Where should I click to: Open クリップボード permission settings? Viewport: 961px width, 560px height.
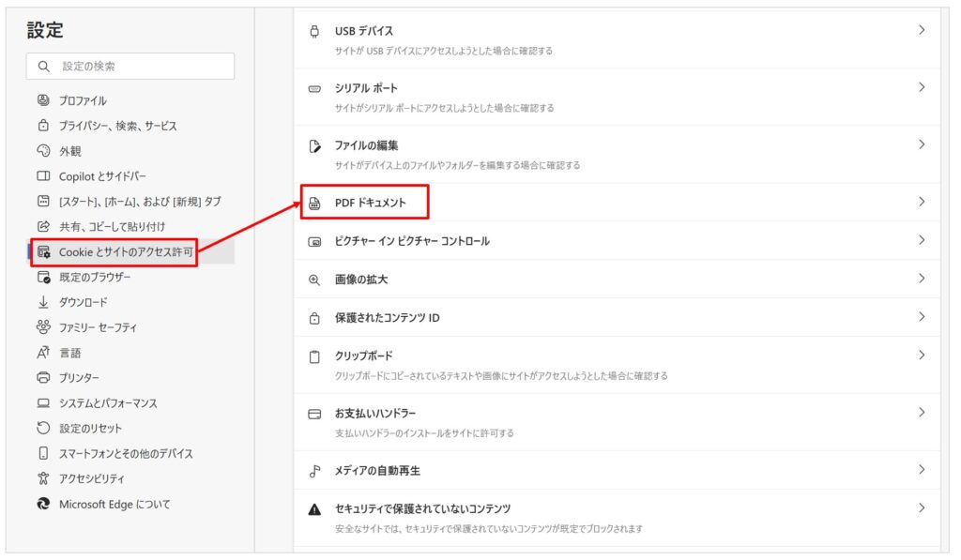pyautogui.click(x=618, y=365)
